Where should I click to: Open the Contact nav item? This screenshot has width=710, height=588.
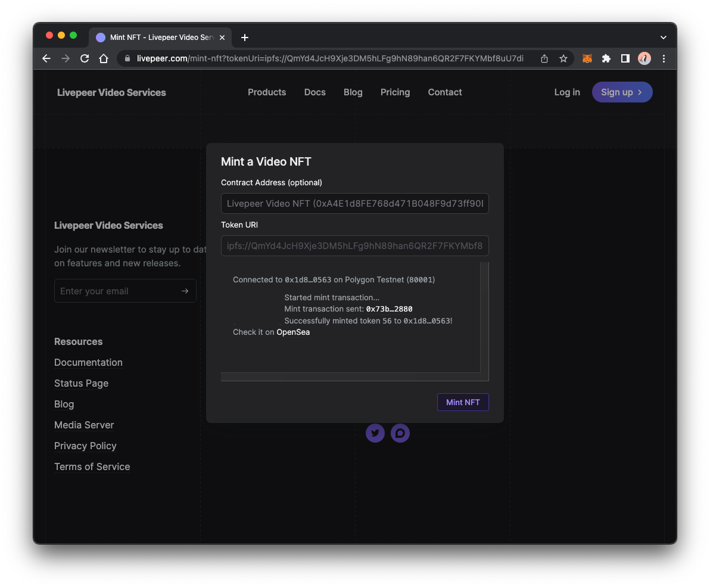click(445, 92)
